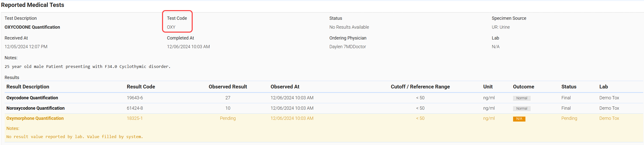Select the Oxymorphone Quantification result row title

coord(35,118)
